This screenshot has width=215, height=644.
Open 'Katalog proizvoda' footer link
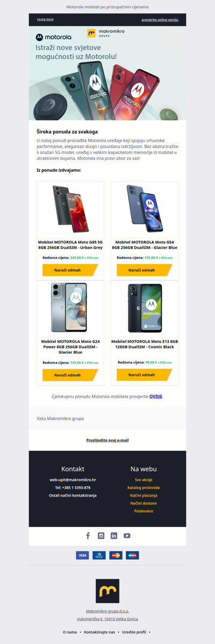click(144, 487)
